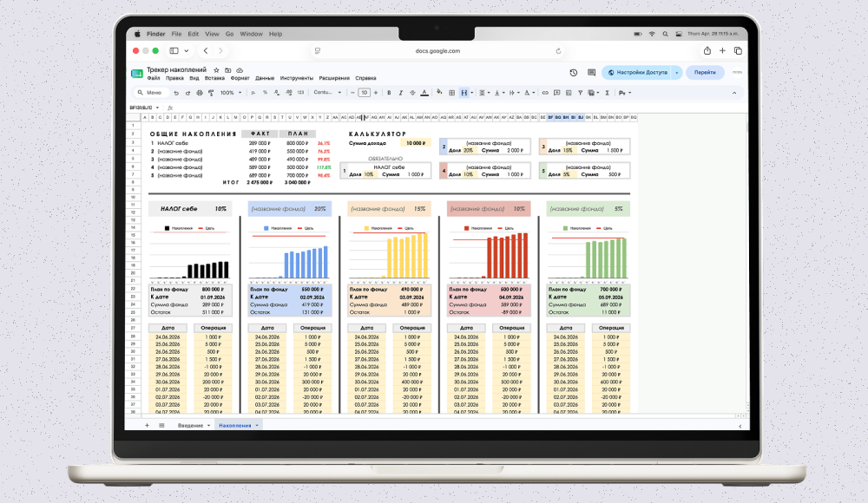Viewport: 868px width, 503px height.
Task: Open the comments panel icon
Action: coord(591,73)
